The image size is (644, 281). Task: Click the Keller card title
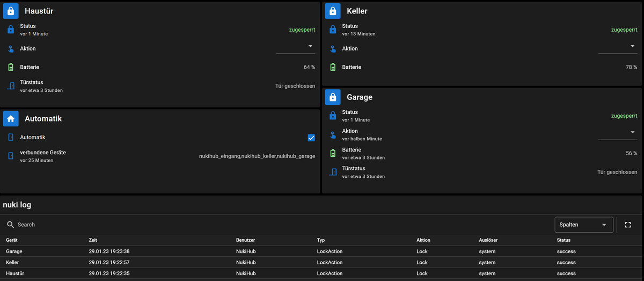point(357,11)
